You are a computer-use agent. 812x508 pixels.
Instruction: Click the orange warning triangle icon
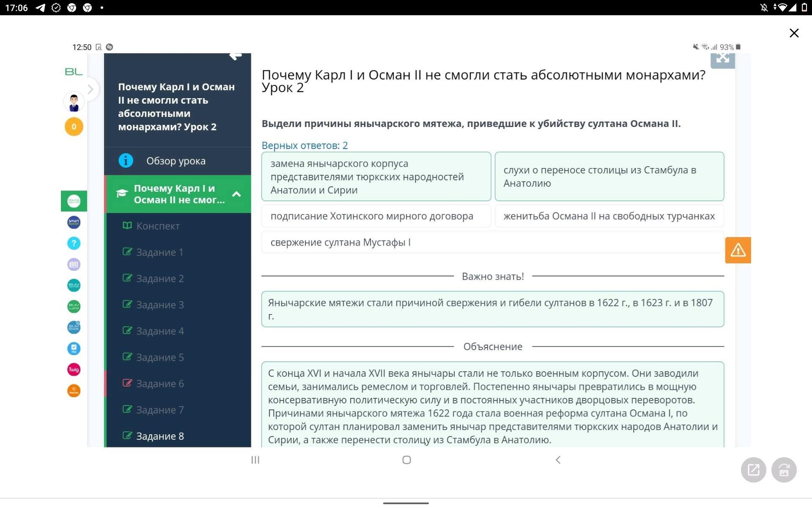[738, 250]
